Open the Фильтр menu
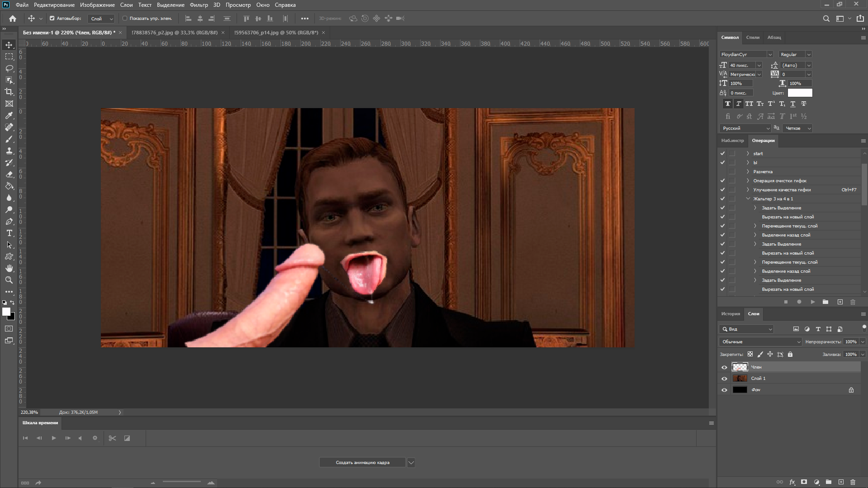 (x=199, y=5)
